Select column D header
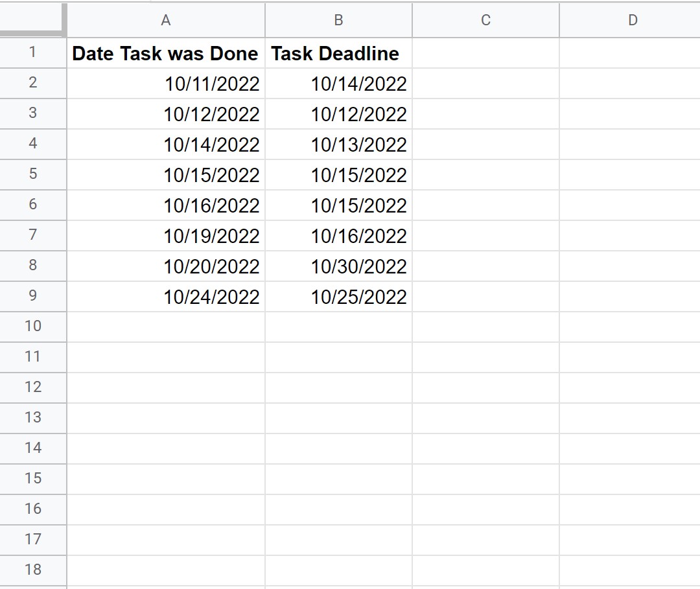This screenshot has width=700, height=589. [x=630, y=20]
